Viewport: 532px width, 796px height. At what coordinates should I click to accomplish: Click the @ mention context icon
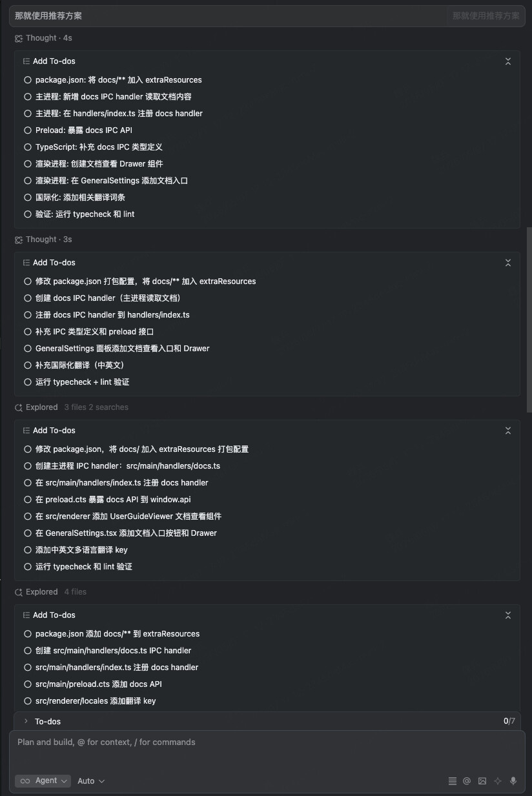467,781
